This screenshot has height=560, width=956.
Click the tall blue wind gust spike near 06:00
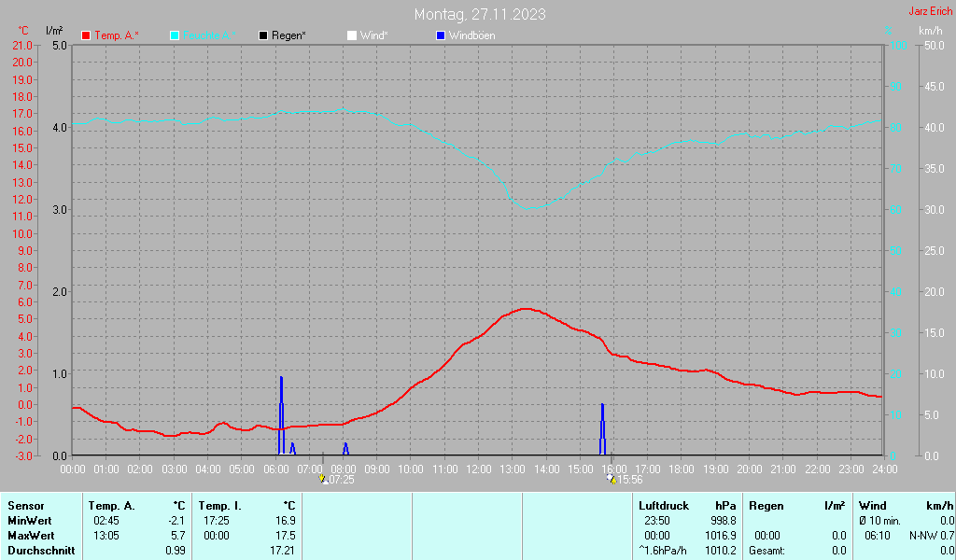point(281,415)
